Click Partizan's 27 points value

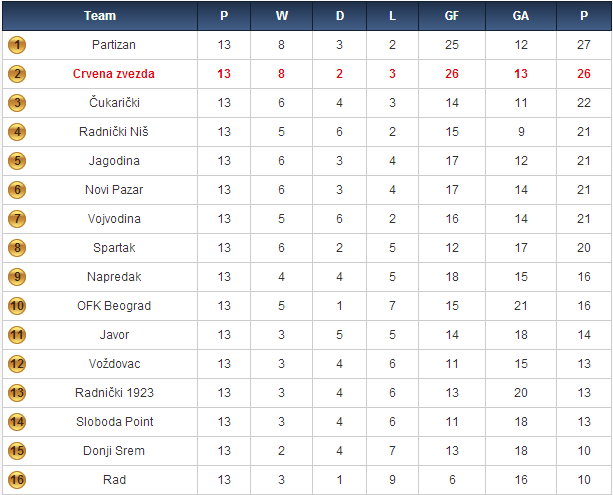coord(583,45)
